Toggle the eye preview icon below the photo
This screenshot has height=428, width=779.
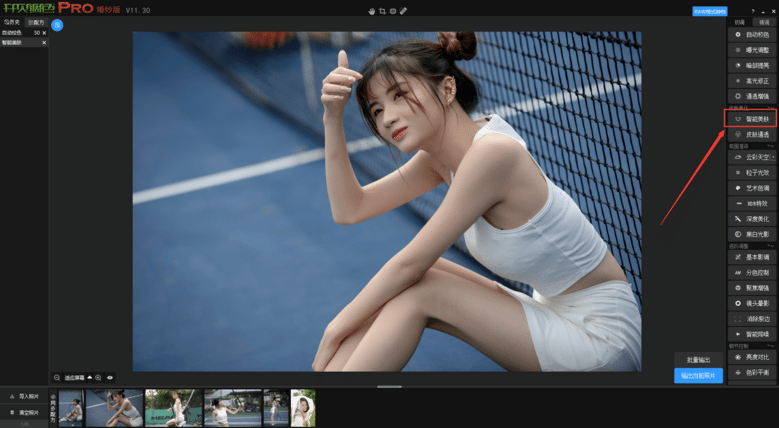click(110, 378)
